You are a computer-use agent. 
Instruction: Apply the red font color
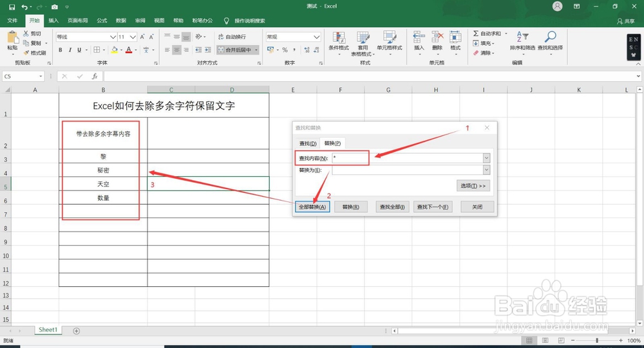pyautogui.click(x=129, y=50)
